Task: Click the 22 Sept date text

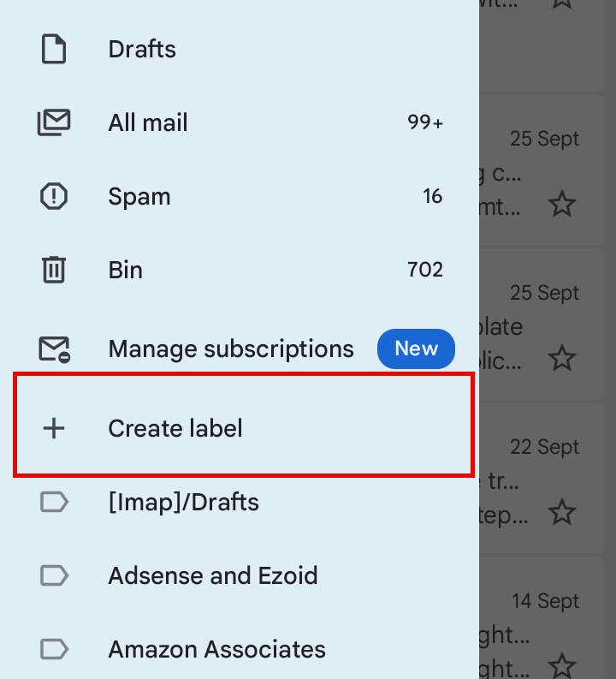Action: [x=544, y=447]
